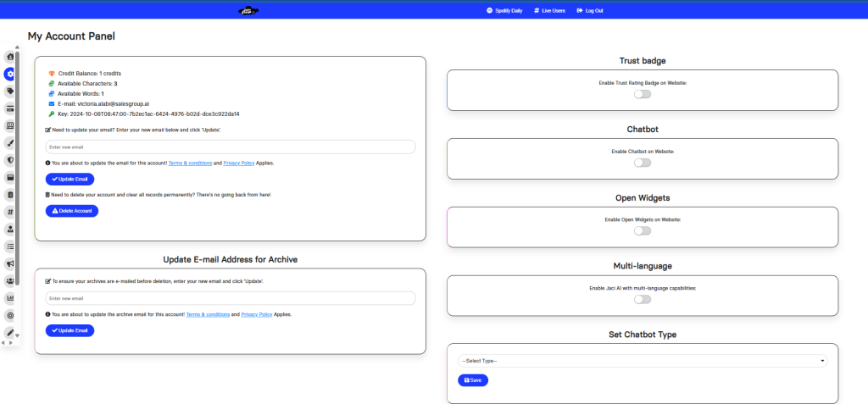
Task: Click the sidebar scroll left arrow
Action: 3,343
